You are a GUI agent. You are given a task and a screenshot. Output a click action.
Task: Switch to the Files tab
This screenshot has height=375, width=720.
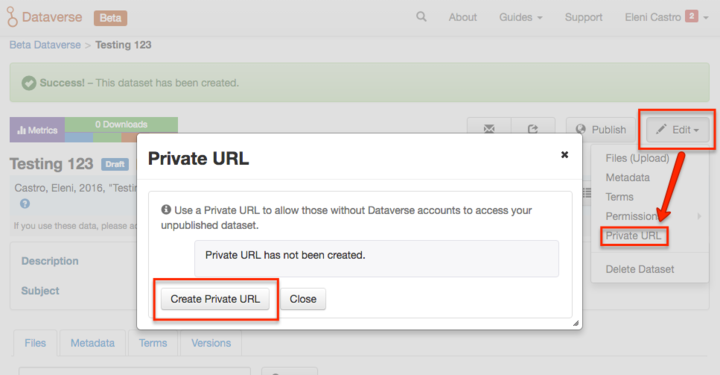click(x=35, y=343)
